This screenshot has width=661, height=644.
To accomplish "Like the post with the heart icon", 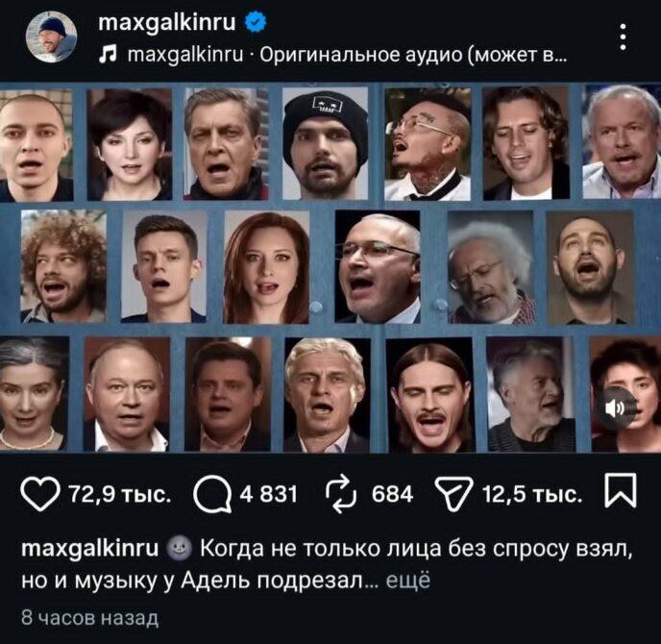I will pos(40,494).
